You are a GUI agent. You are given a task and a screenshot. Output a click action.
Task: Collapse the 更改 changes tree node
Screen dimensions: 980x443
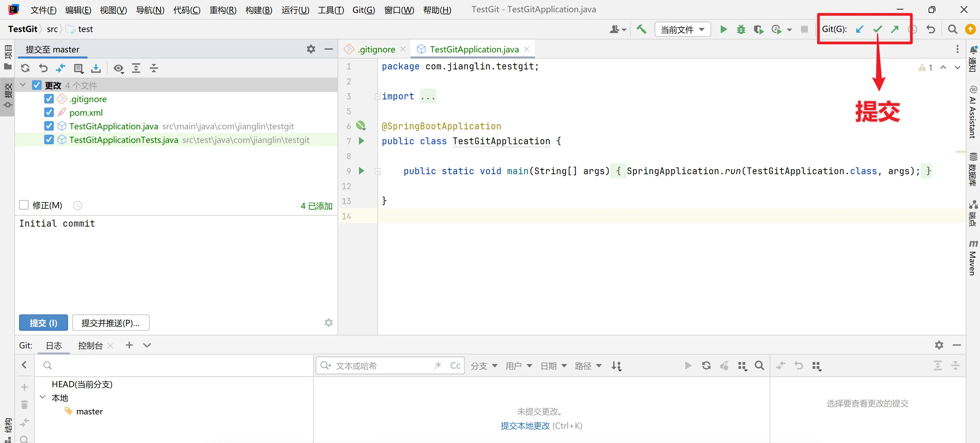click(x=23, y=85)
